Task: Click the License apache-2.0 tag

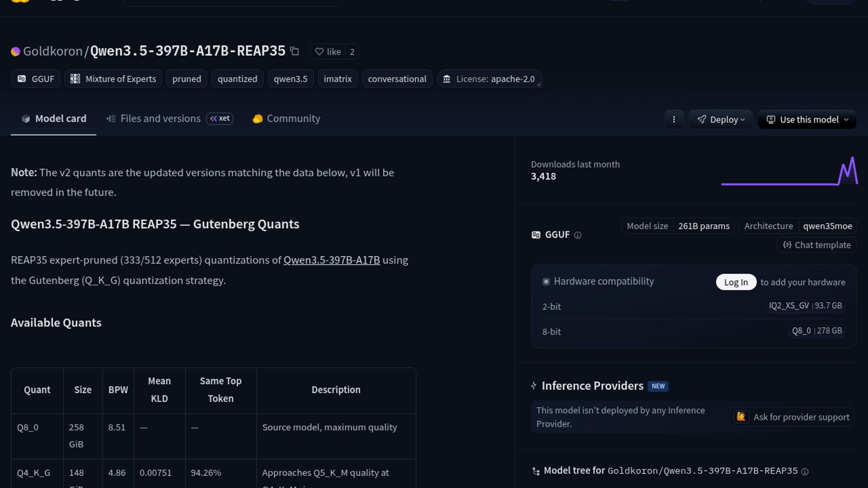Action: click(489, 79)
